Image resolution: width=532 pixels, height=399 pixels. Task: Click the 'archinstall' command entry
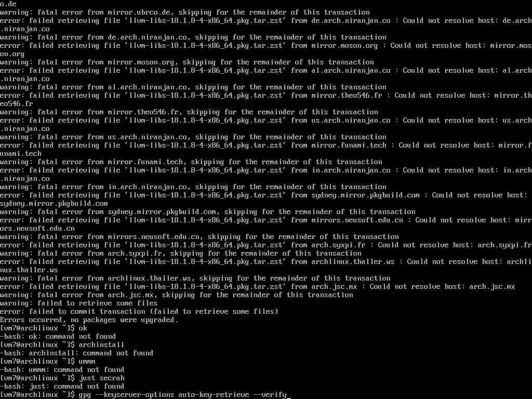pos(101,345)
